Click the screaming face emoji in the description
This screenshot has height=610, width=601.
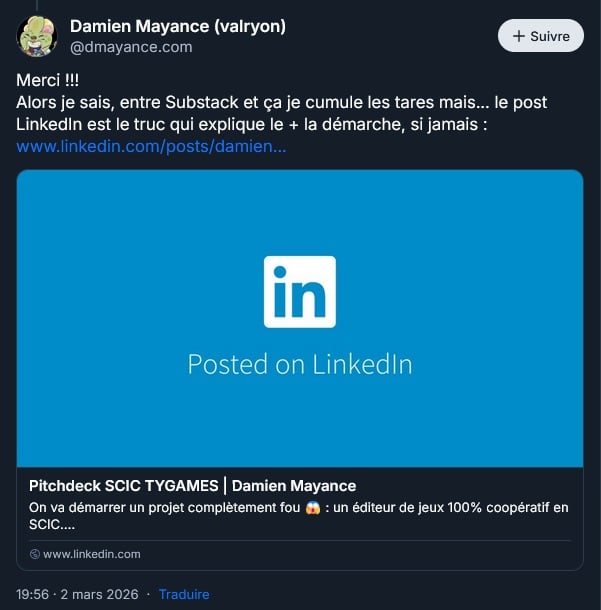point(314,508)
